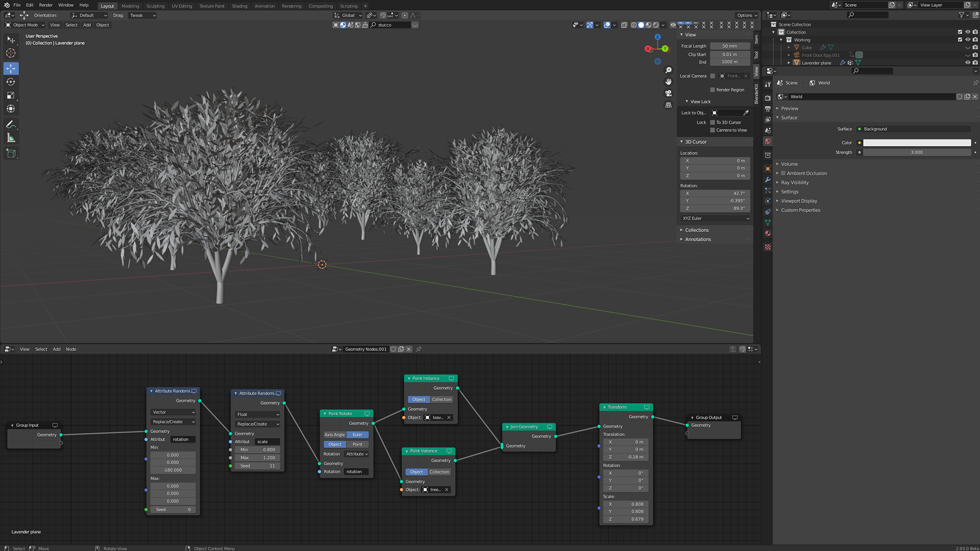Open Vector type dropdown in Attribute Randomize
The width and height of the screenshot is (980, 551).
[173, 412]
